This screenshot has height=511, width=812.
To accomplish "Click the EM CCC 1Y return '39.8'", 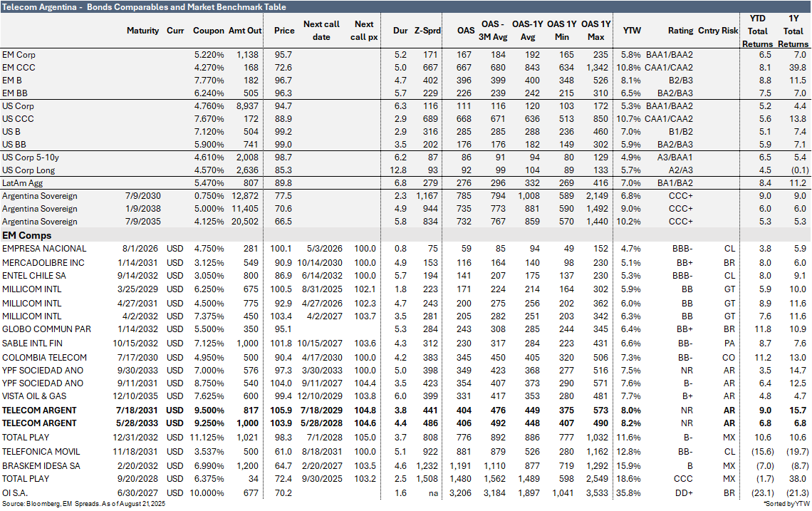I will tap(798, 68).
